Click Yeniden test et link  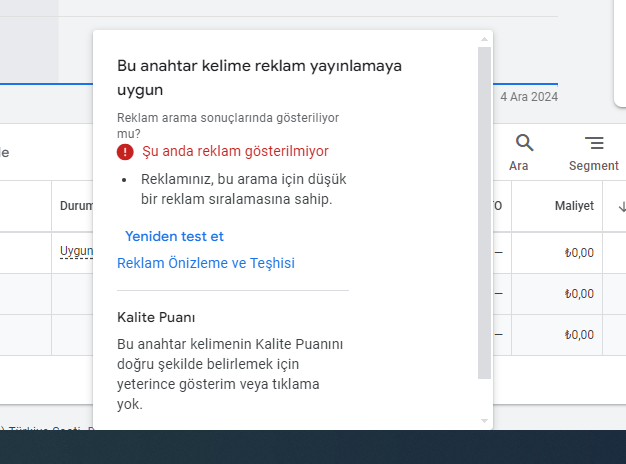tap(174, 236)
